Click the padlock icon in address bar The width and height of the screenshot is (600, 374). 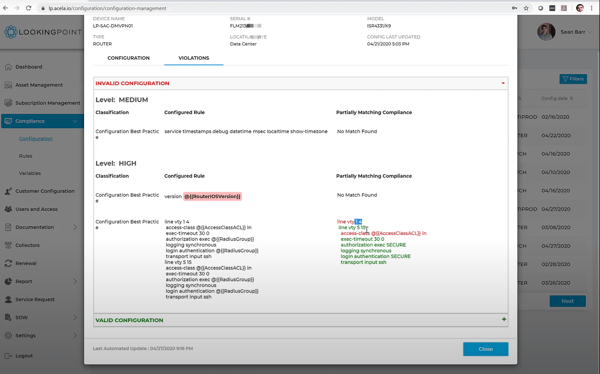(x=43, y=8)
